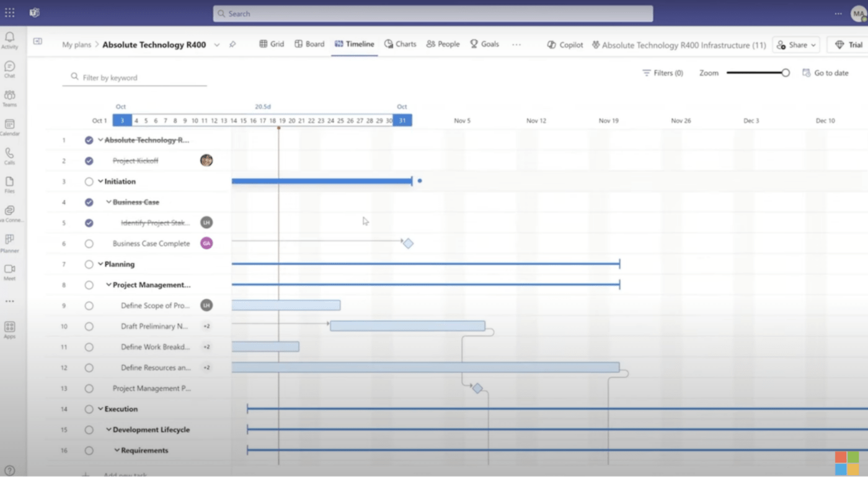Image resolution: width=868 pixels, height=477 pixels.
Task: Open Activity in the Teams sidebar
Action: (x=9, y=40)
